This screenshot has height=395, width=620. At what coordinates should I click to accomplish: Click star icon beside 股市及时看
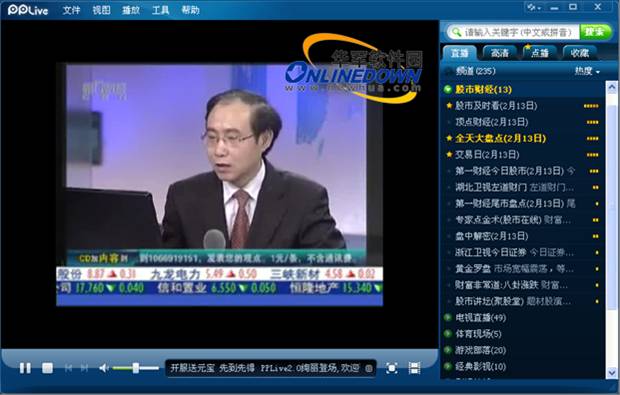(449, 106)
